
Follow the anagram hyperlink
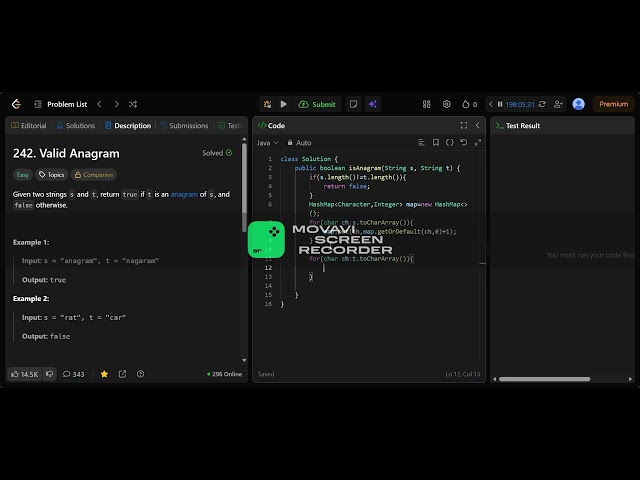click(x=184, y=194)
